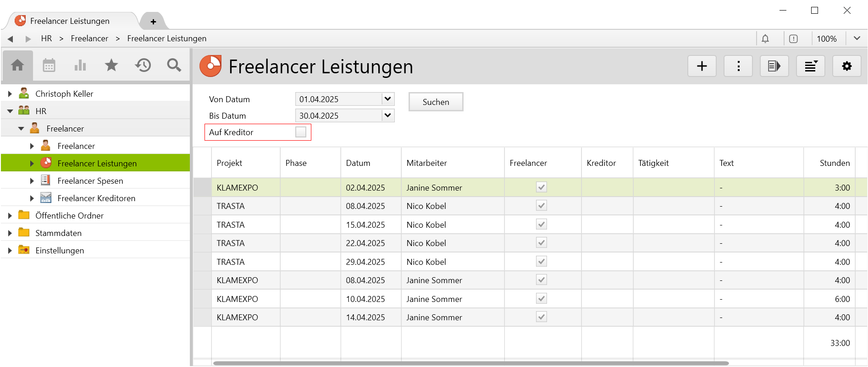This screenshot has width=868, height=367.
Task: Open the Bis Datum date dropdown
Action: (x=387, y=115)
